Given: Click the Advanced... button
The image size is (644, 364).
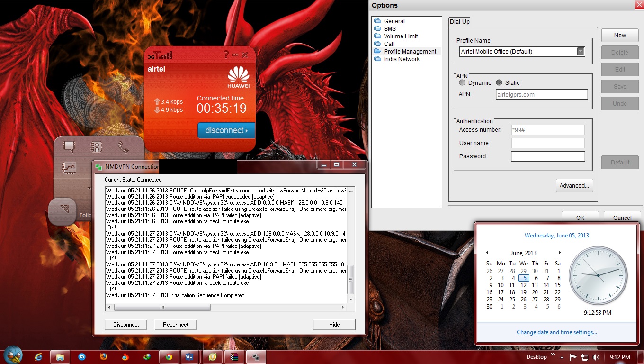Looking at the screenshot, I should point(574,185).
